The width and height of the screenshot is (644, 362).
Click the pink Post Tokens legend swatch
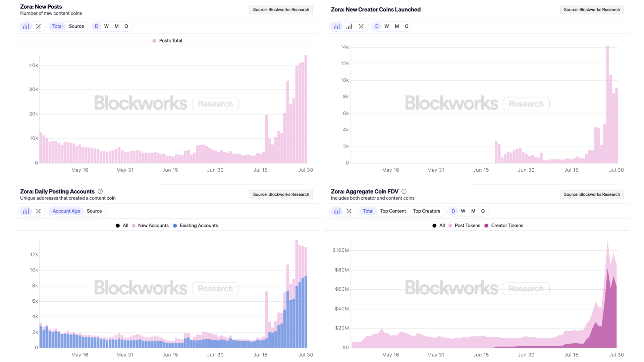(450, 225)
